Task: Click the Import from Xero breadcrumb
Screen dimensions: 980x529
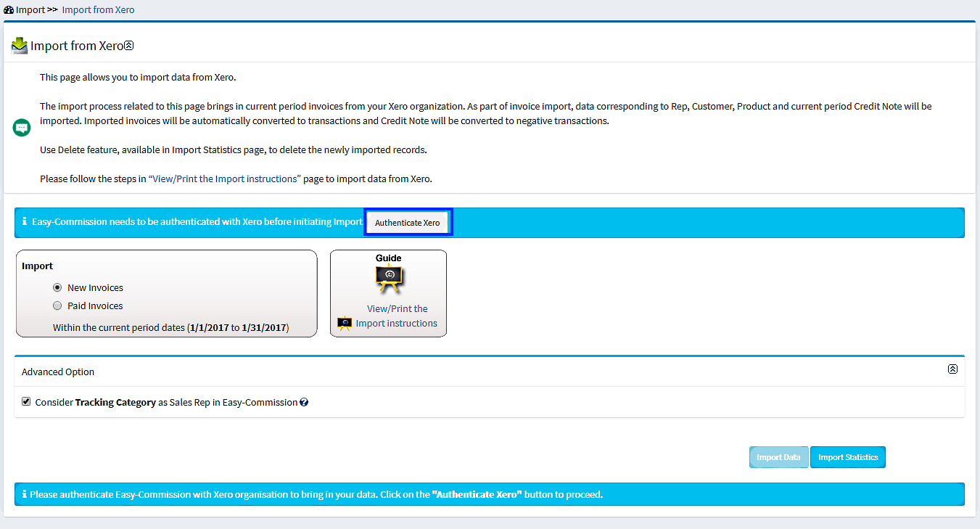Action: 98,9
